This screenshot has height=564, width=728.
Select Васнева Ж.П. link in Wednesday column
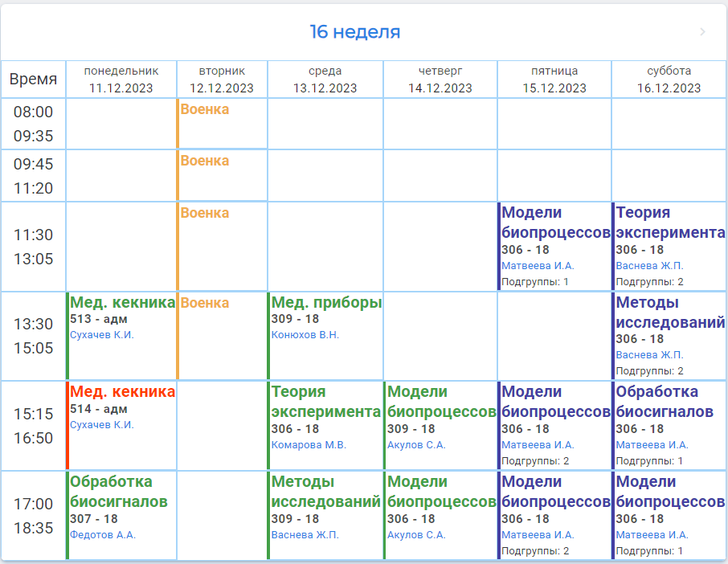(305, 534)
